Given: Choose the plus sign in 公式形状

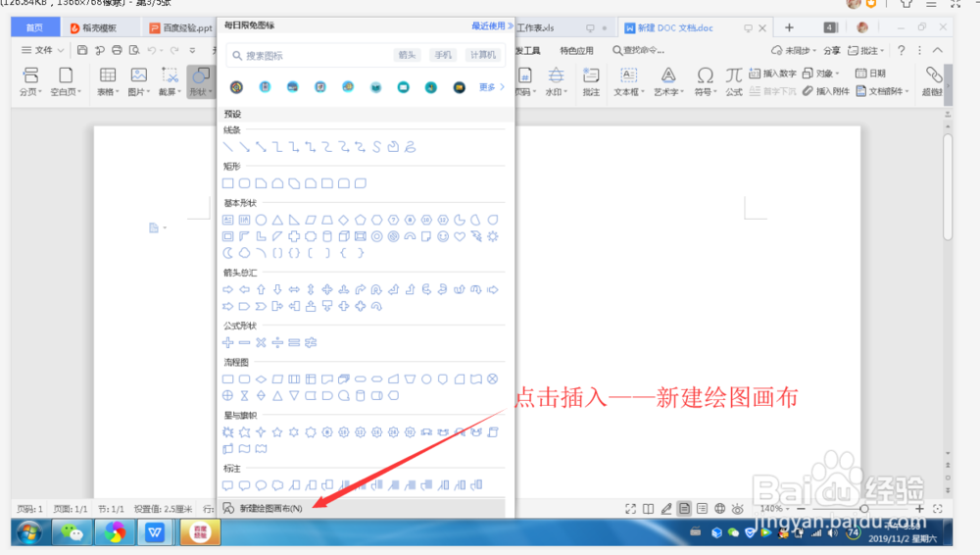Looking at the screenshot, I should point(228,342).
